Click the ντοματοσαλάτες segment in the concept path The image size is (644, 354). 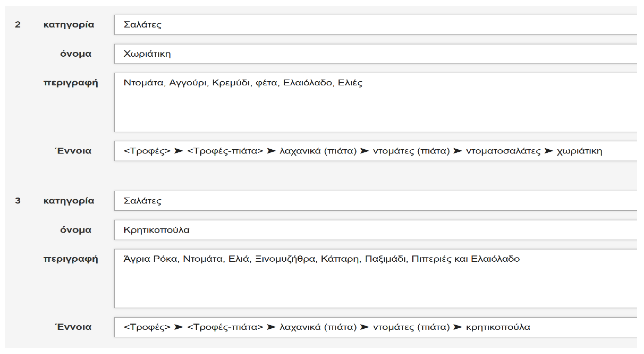coord(503,151)
